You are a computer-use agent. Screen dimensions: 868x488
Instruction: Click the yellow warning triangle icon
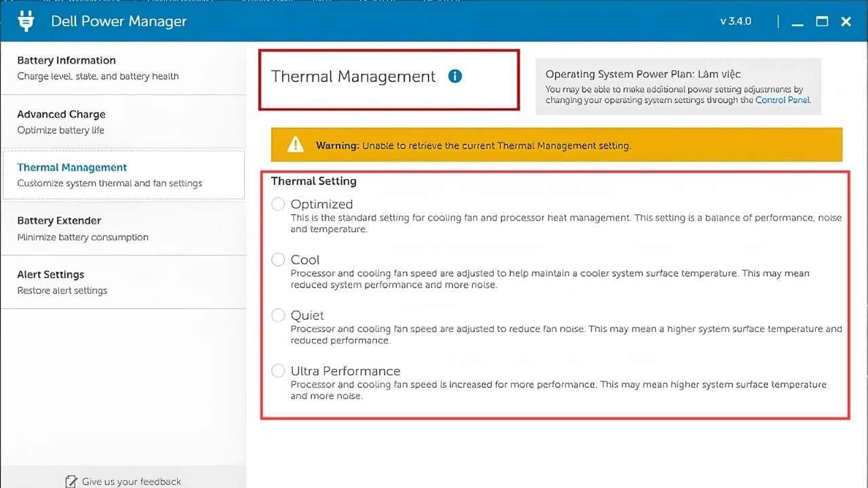pyautogui.click(x=296, y=144)
